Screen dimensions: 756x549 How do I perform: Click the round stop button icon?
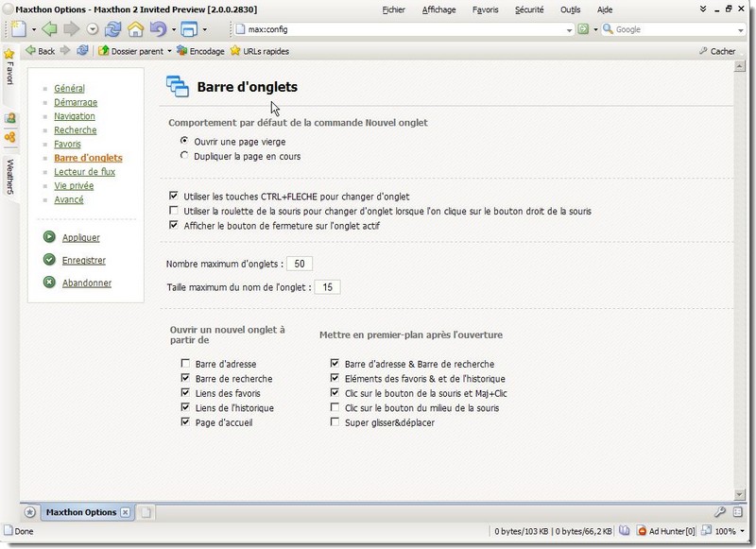pyautogui.click(x=93, y=29)
